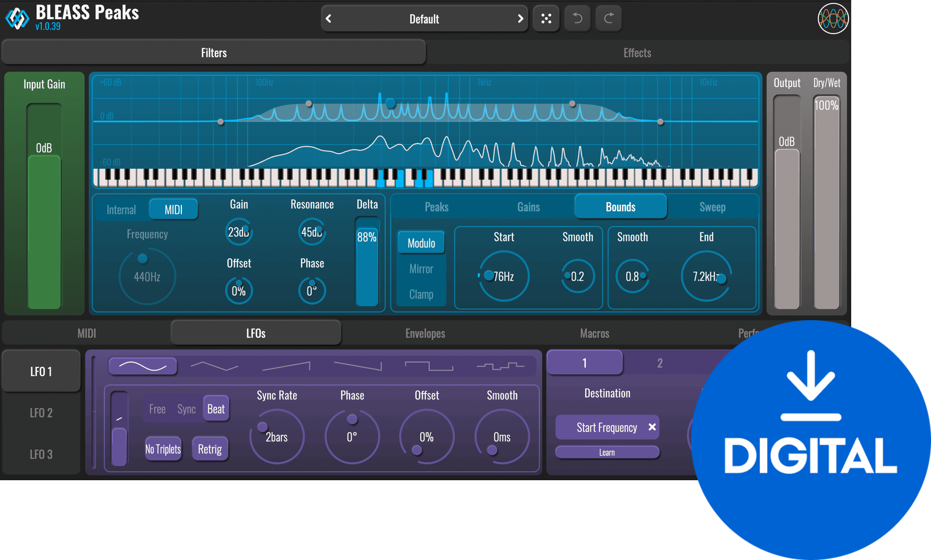Image resolution: width=931 pixels, height=560 pixels.
Task: Click the filter Phase 0° knob
Action: (312, 291)
